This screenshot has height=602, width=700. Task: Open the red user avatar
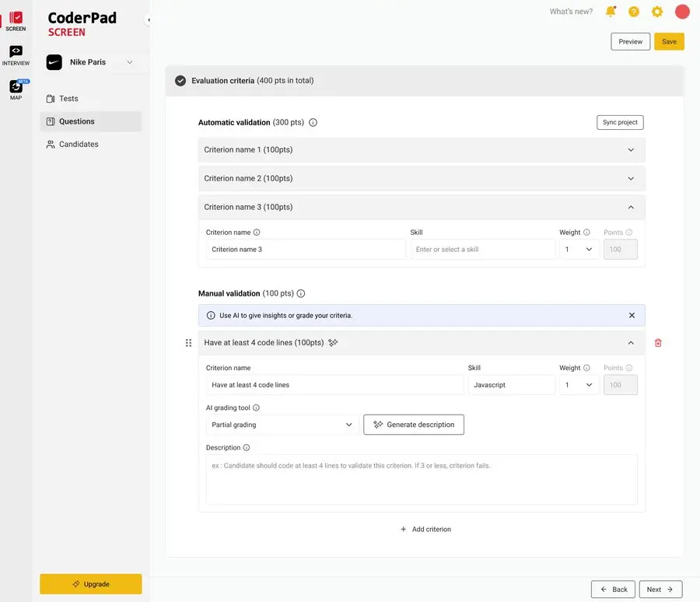click(x=681, y=12)
